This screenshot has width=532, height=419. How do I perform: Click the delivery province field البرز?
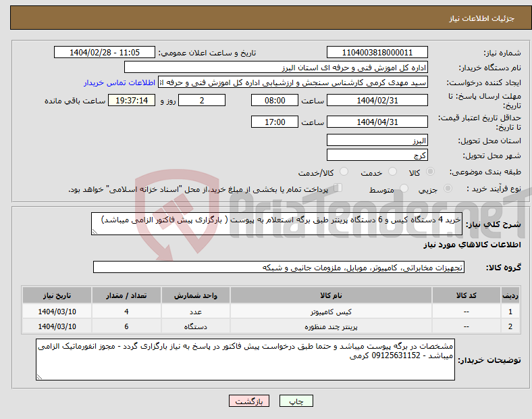(x=377, y=140)
